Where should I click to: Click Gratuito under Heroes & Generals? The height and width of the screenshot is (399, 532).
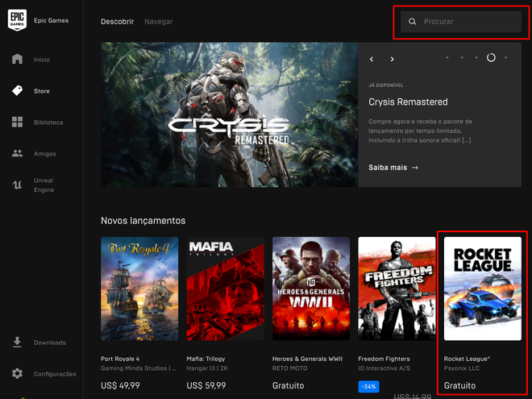click(x=289, y=386)
